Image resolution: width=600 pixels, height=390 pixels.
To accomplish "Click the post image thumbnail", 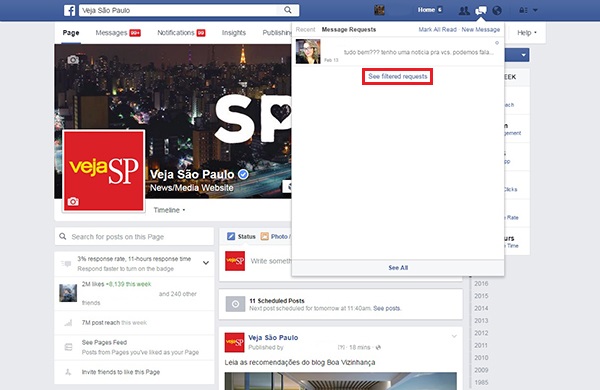I will (x=340, y=381).
